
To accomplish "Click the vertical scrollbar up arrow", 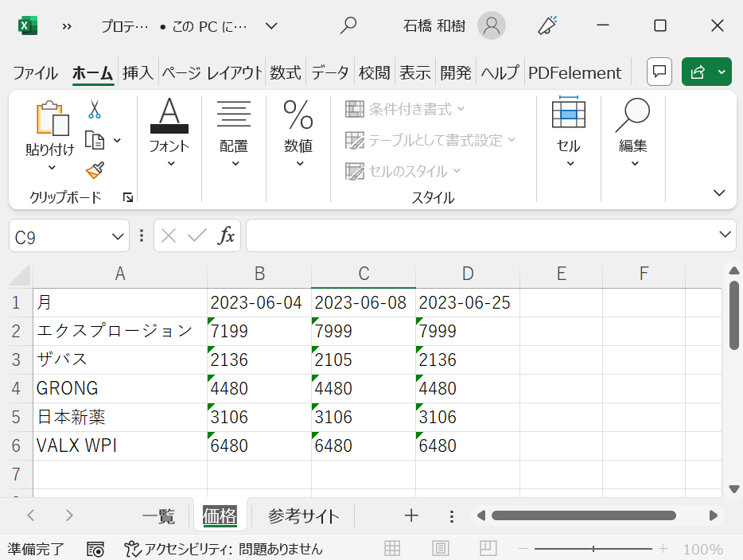I will pos(734,270).
